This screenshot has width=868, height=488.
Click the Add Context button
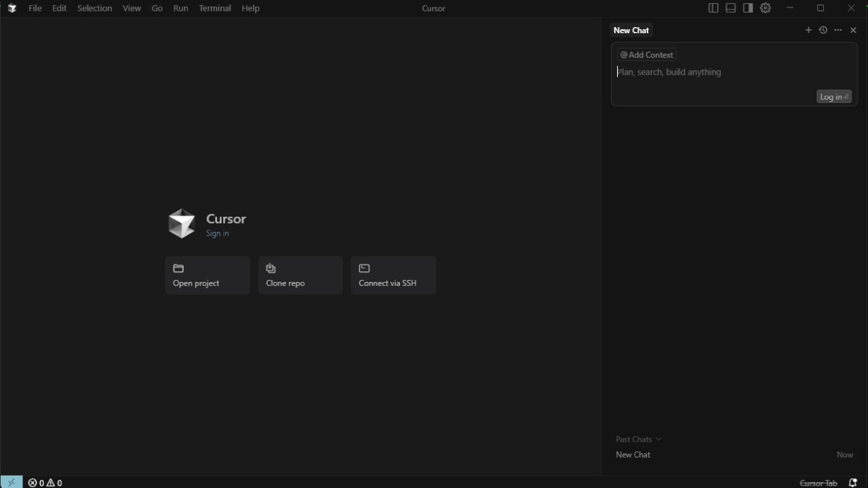[646, 55]
